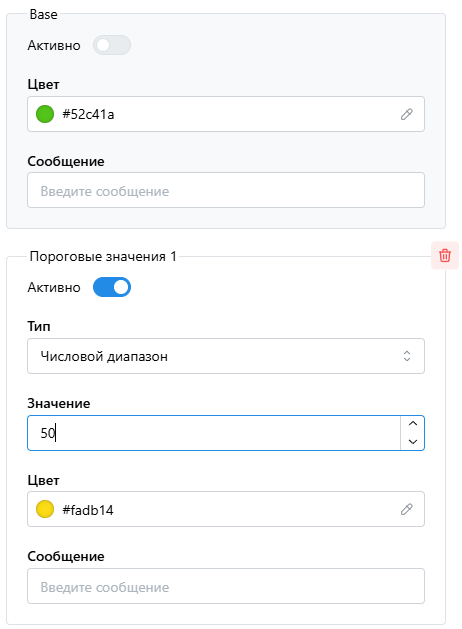The height and width of the screenshot is (629, 462).
Task: Delete threshold 1 with the red trash icon
Action: pos(444,255)
